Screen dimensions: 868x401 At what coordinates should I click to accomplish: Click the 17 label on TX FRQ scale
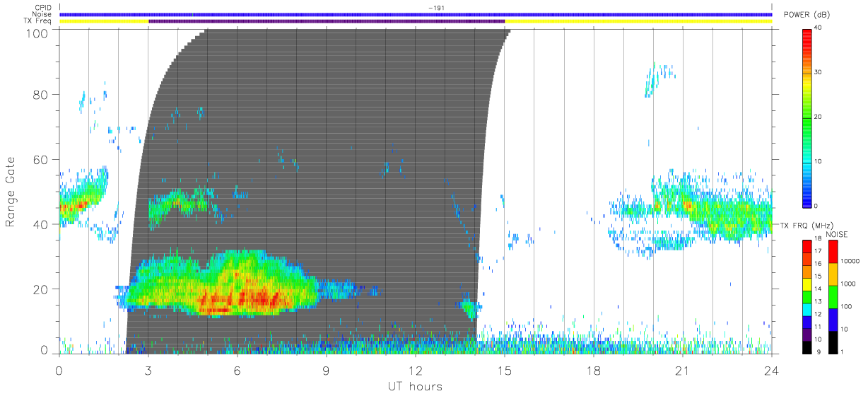pos(818,251)
